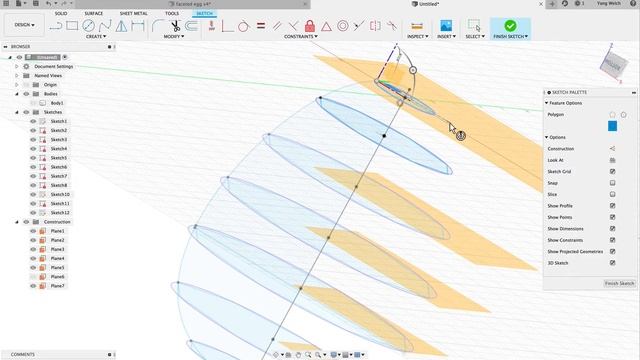Open the INSPECT dropdown menu
640x360 pixels.
(x=418, y=36)
